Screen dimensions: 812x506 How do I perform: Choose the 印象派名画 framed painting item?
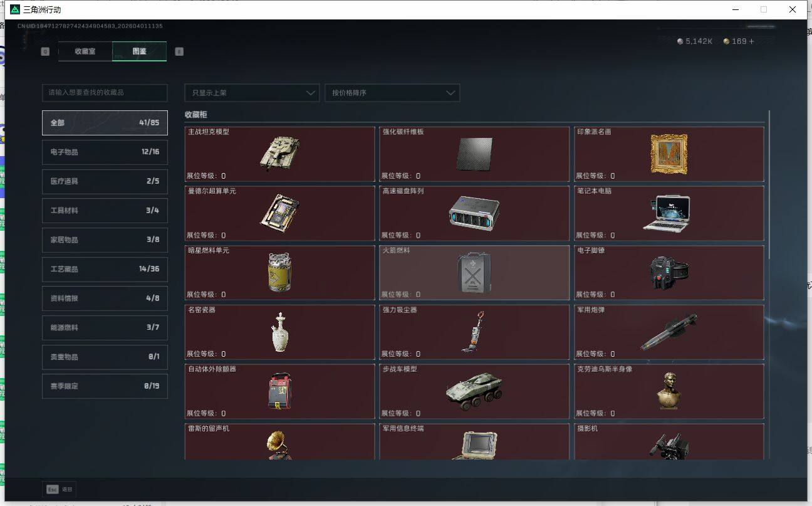pos(669,154)
